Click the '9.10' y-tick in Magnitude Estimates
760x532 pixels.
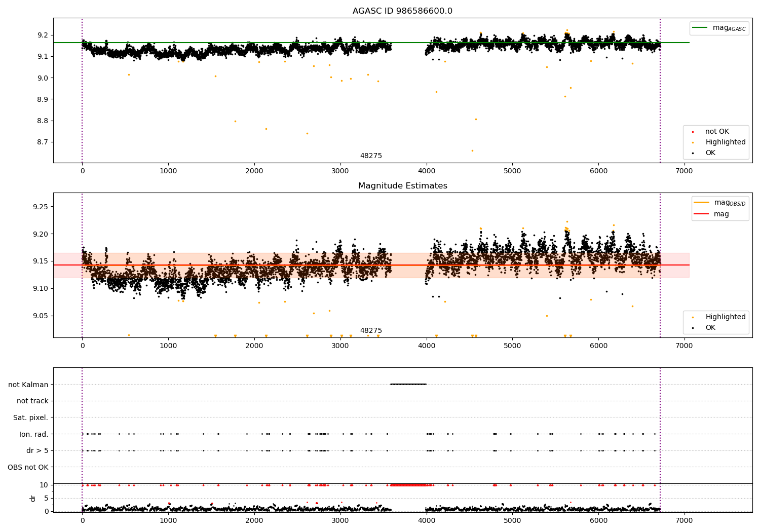(x=41, y=289)
